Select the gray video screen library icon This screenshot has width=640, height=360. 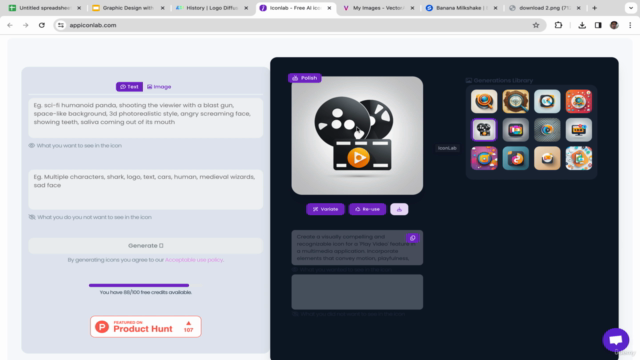pyautogui.click(x=516, y=130)
